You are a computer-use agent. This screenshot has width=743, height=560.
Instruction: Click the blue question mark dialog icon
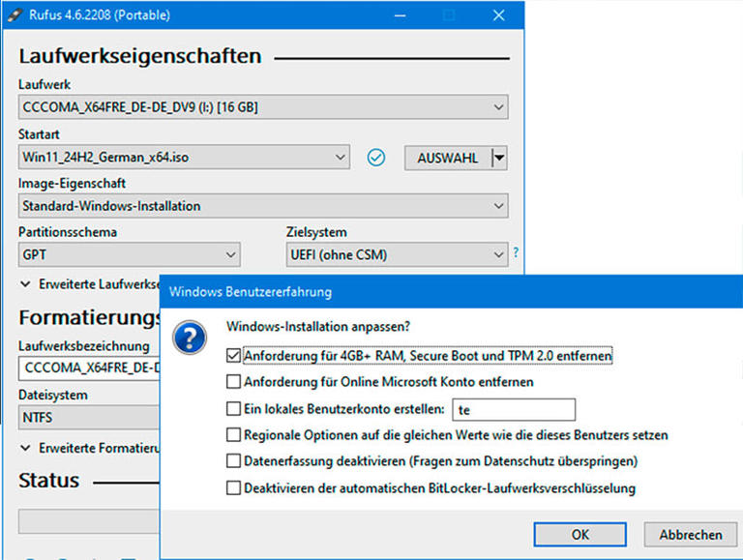(x=189, y=338)
